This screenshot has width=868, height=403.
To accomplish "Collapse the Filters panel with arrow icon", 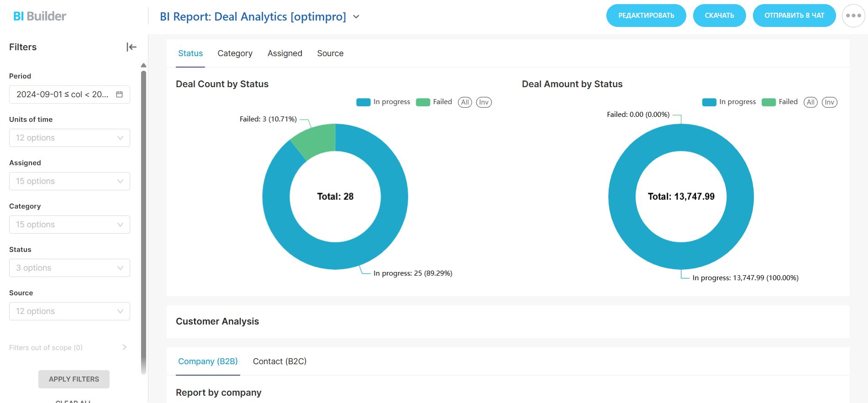I will point(132,47).
